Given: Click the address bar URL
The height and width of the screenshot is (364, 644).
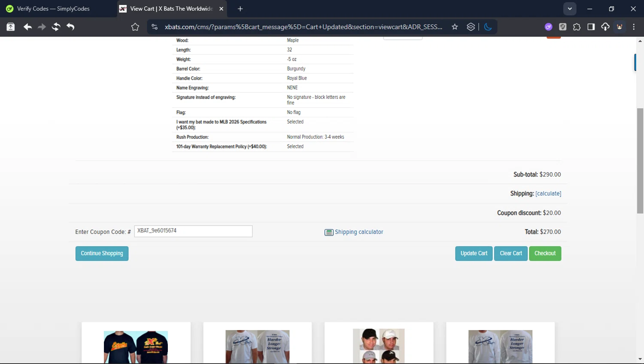Looking at the screenshot, I should point(304,27).
